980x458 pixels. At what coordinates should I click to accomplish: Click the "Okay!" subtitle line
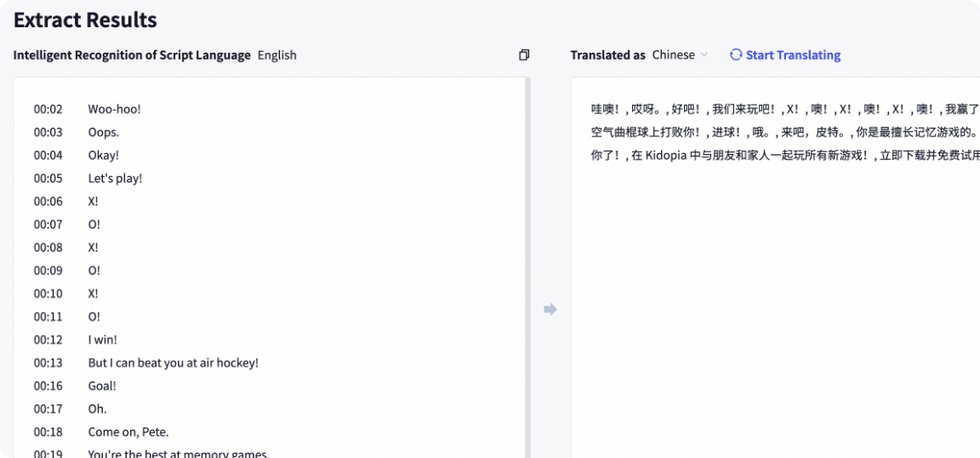[x=104, y=156]
